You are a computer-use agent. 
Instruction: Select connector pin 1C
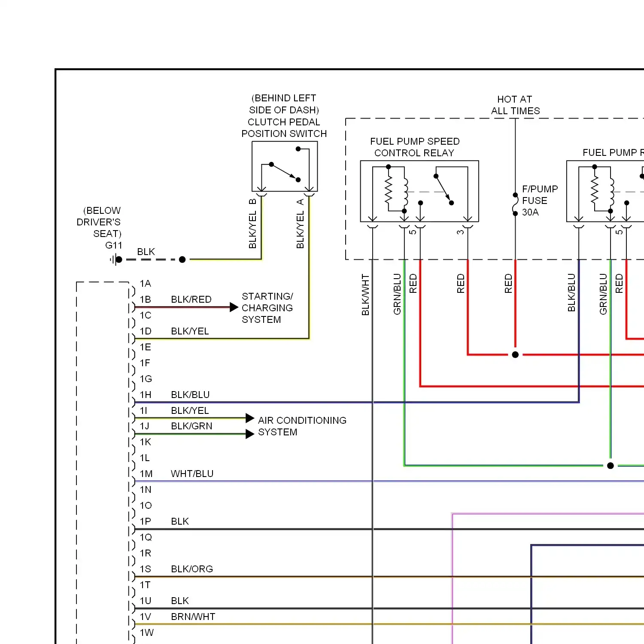(146, 315)
